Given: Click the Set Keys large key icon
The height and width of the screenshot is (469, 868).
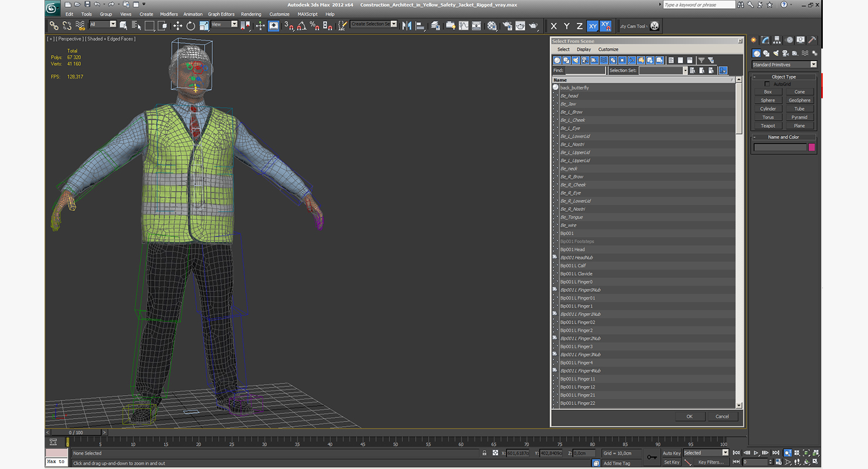Looking at the screenshot, I should coord(652,457).
